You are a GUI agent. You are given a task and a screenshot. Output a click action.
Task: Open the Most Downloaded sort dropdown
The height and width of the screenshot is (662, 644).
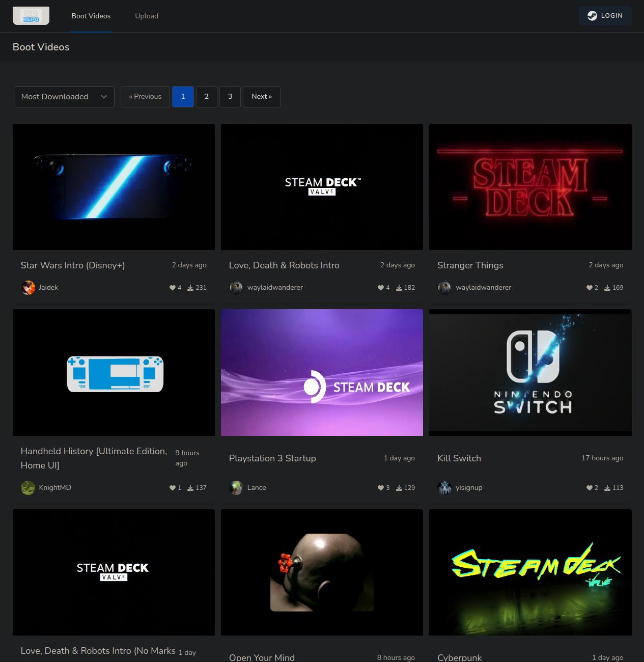pos(65,97)
